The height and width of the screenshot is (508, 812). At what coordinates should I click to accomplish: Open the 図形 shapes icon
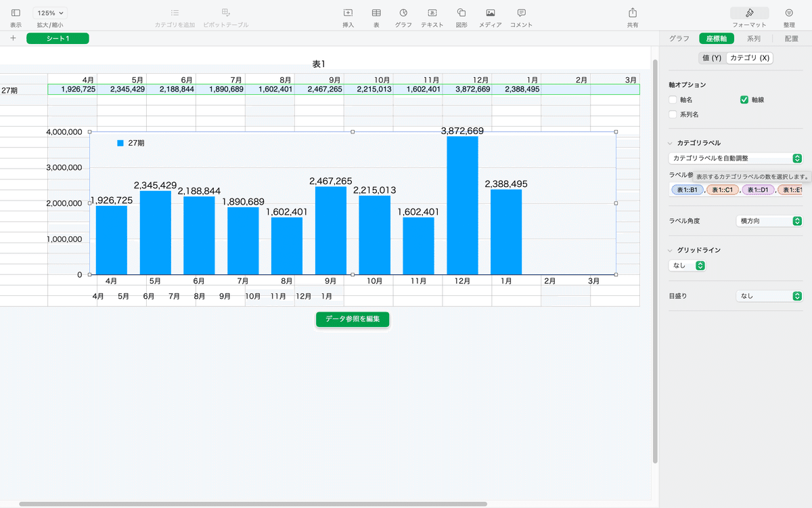point(461,13)
